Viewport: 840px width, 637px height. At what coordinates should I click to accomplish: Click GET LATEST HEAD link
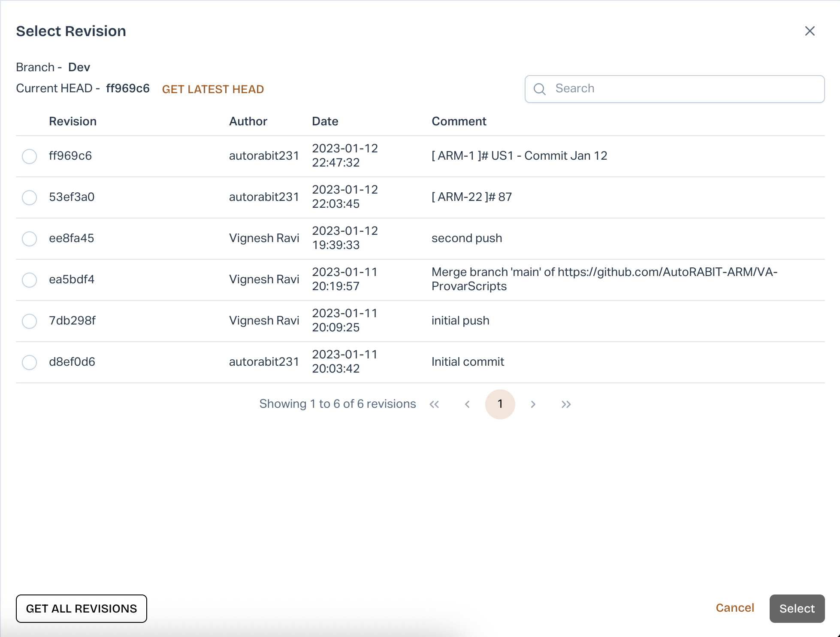point(213,89)
